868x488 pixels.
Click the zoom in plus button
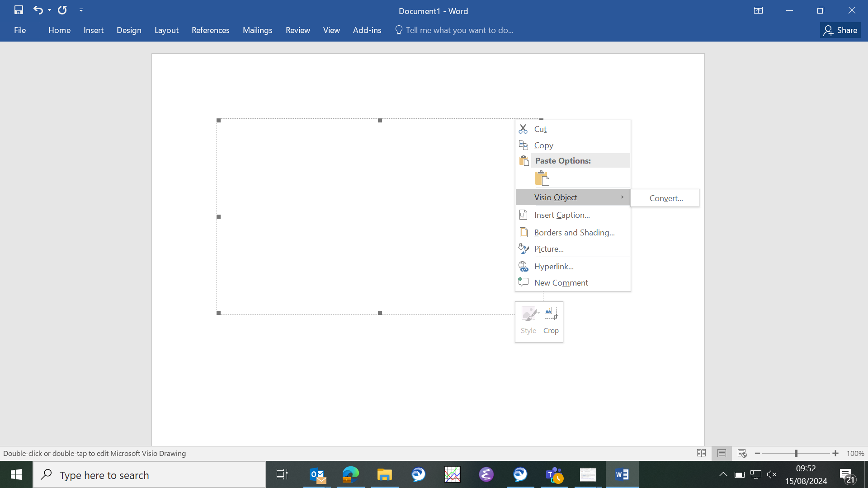835,453
